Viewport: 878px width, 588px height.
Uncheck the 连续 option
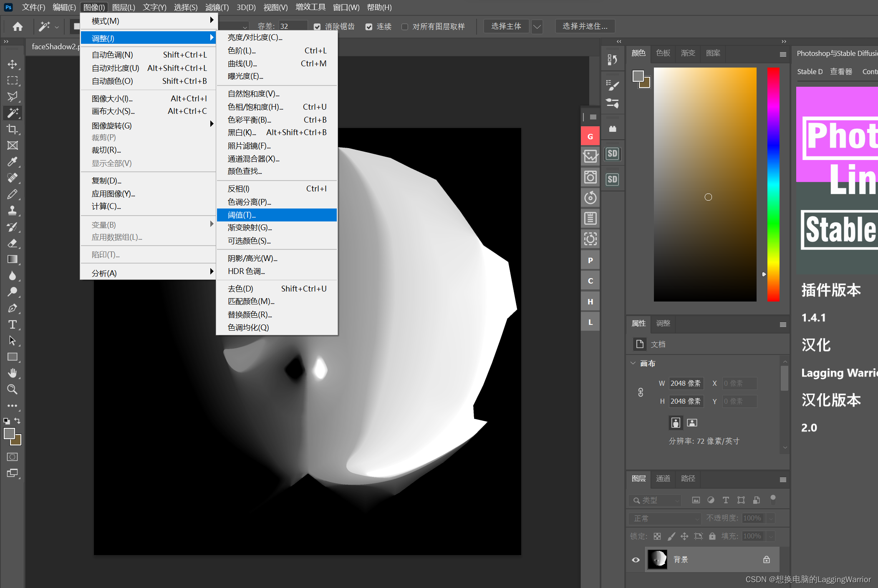[369, 26]
